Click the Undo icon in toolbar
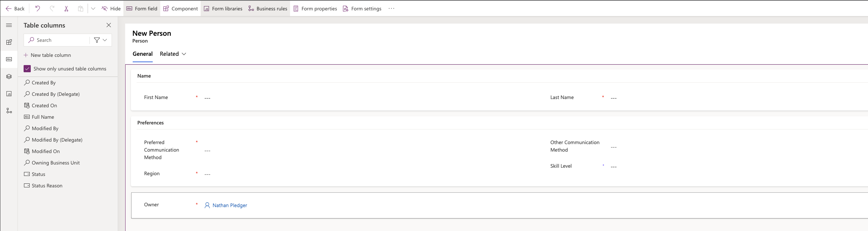 [x=38, y=9]
